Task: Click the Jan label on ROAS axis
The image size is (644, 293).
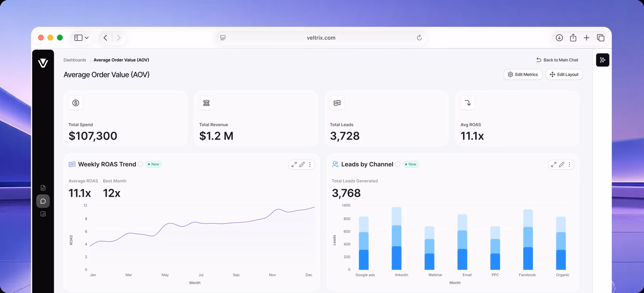Action: point(93,275)
